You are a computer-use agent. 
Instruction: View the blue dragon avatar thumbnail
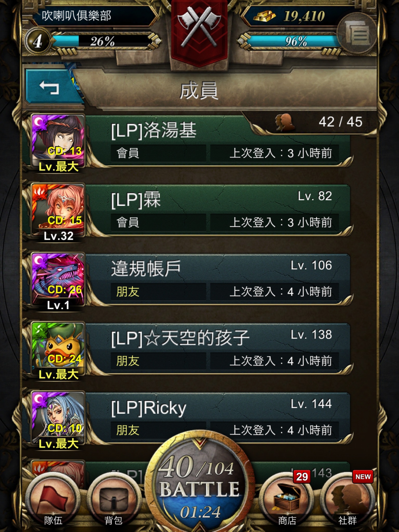58,279
